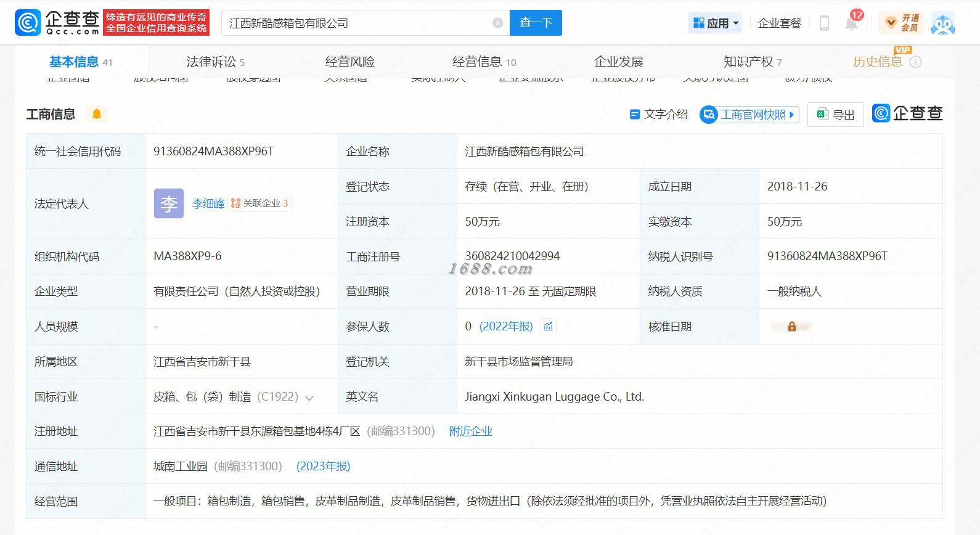980x535 pixels.
Task: Select 成立日期 value 2018-11-26
Action: tap(798, 186)
